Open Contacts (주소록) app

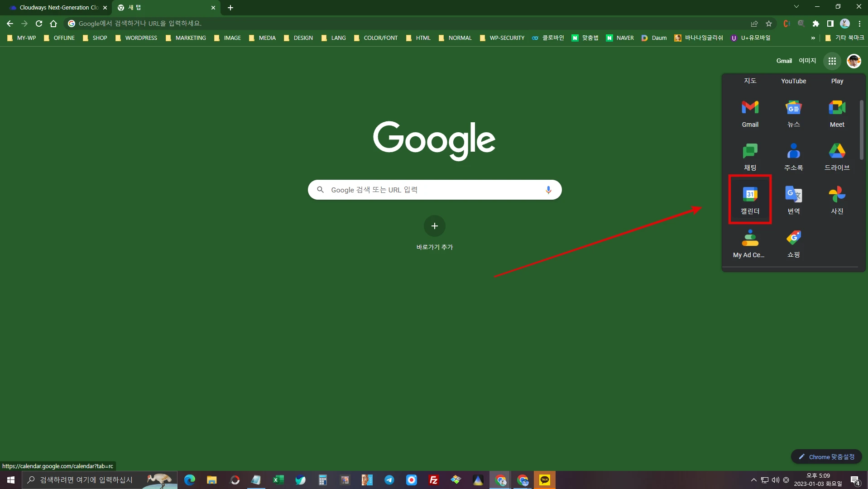tap(793, 157)
